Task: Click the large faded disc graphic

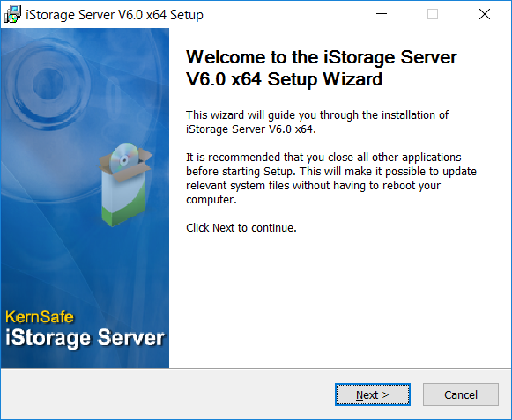Action: (49, 82)
